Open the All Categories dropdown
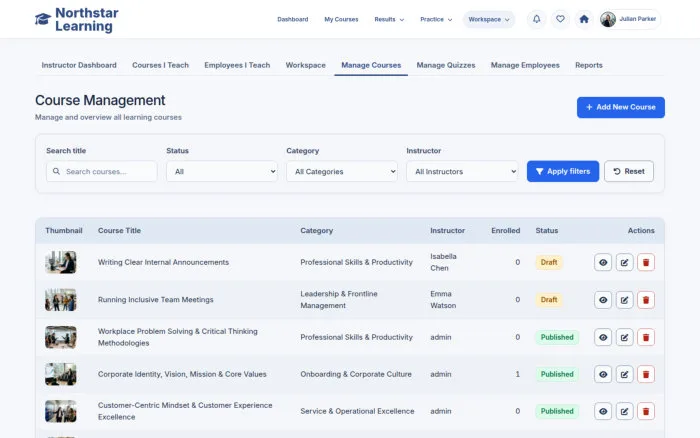Image resolution: width=700 pixels, height=438 pixels. pyautogui.click(x=342, y=171)
